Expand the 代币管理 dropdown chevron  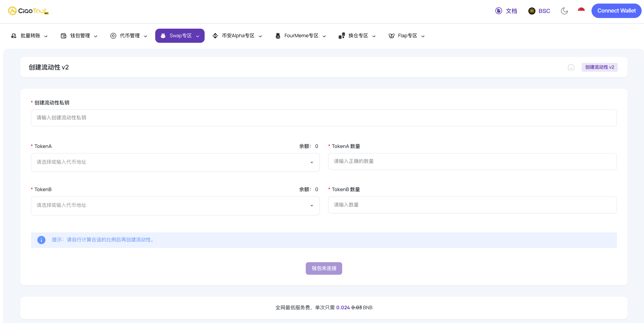[145, 36]
